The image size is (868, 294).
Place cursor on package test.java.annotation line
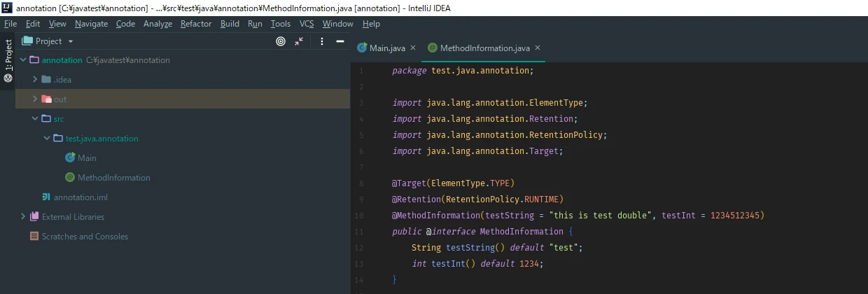coord(463,71)
